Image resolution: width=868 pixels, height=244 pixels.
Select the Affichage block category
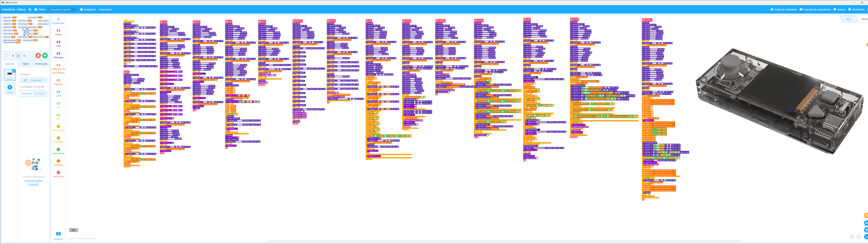coord(58,55)
